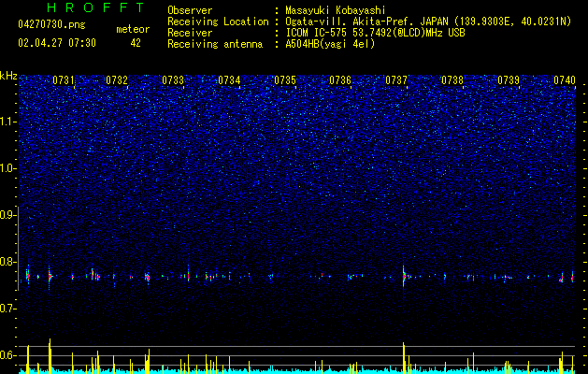Click the observer name Masayuki Kobayashi
Image resolution: width=588 pixels, height=374 pixels.
pyautogui.click(x=335, y=10)
